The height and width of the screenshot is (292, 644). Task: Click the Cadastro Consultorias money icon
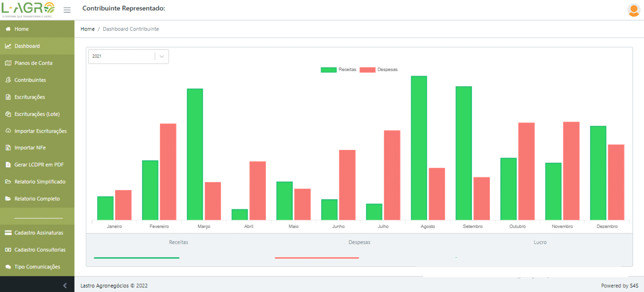[8, 250]
